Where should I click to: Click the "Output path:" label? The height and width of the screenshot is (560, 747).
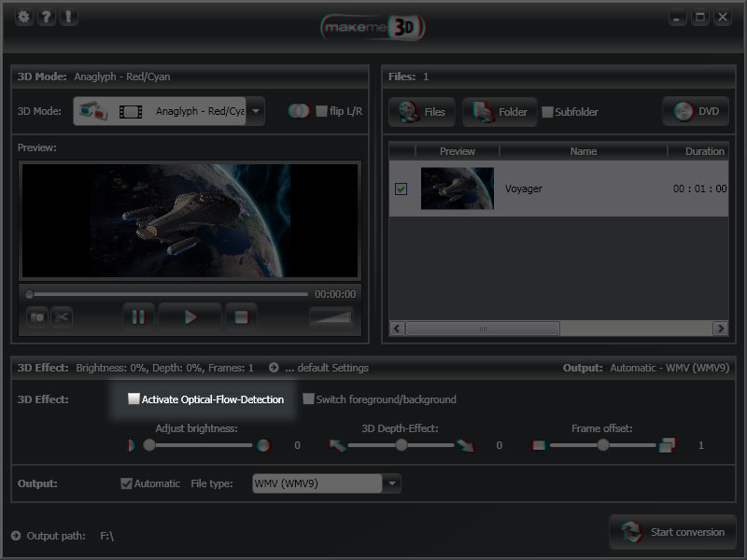tap(56, 536)
